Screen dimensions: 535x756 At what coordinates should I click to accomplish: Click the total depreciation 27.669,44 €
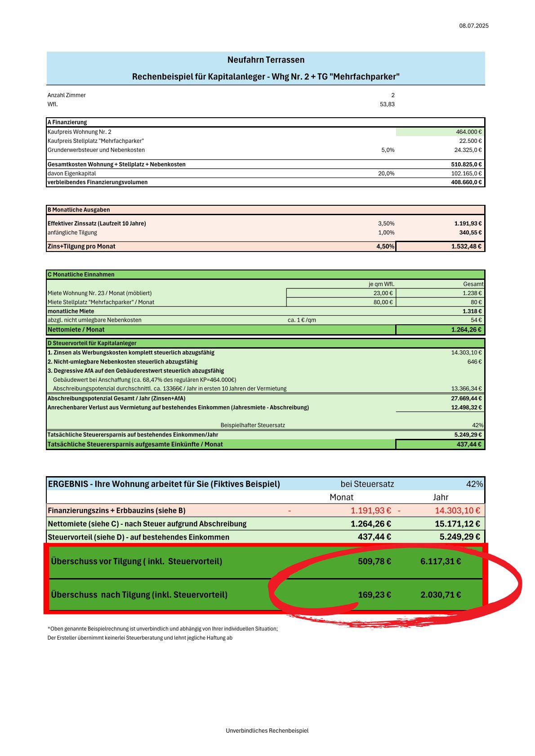tap(467, 398)
